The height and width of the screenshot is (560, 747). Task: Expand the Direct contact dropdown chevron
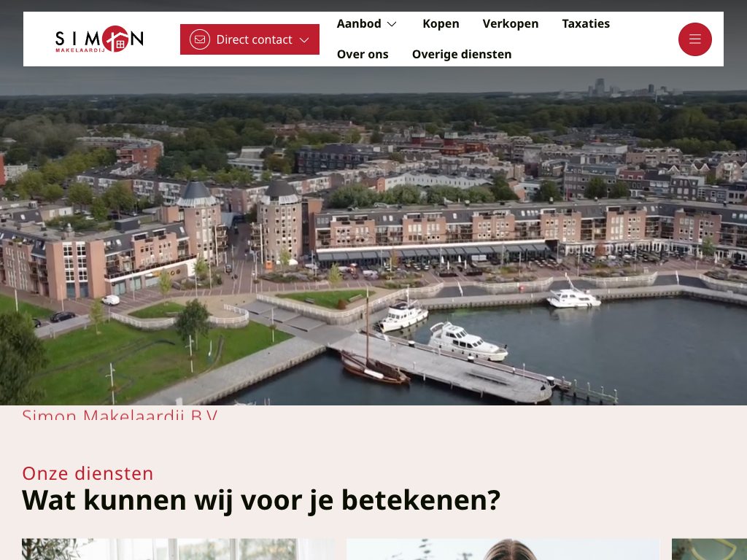click(305, 39)
